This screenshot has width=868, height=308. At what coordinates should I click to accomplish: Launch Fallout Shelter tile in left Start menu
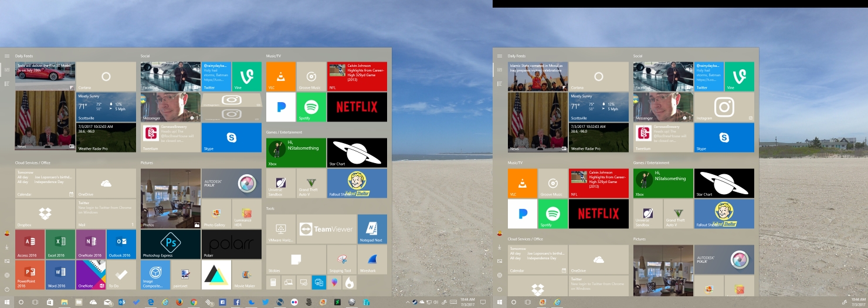tap(357, 183)
